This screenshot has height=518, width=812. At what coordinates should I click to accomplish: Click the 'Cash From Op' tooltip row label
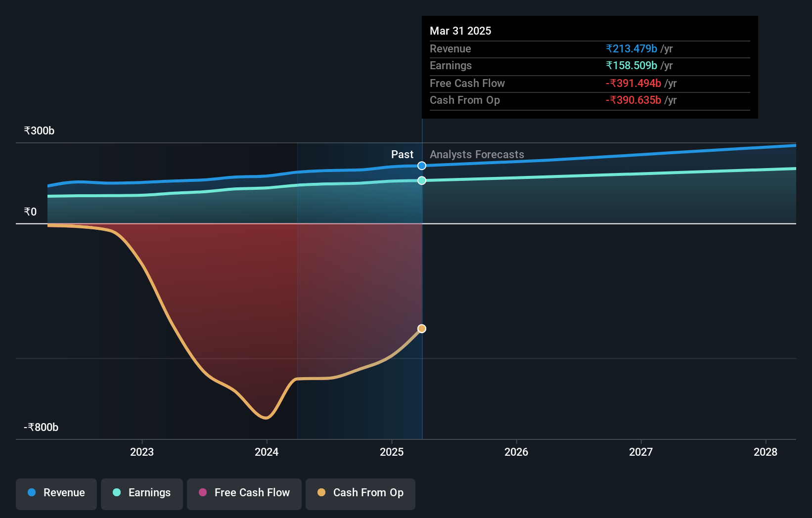click(x=465, y=100)
